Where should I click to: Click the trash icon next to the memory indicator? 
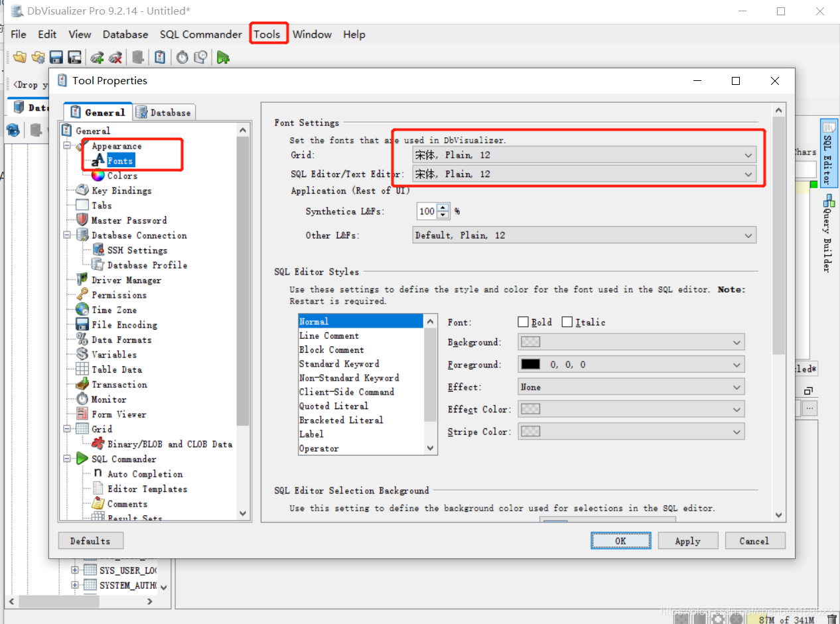pyautogui.click(x=831, y=618)
